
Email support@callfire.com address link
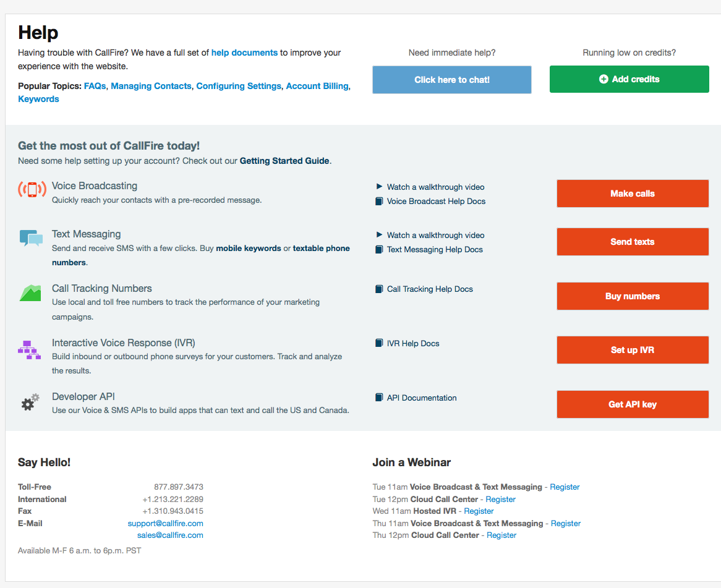165,524
